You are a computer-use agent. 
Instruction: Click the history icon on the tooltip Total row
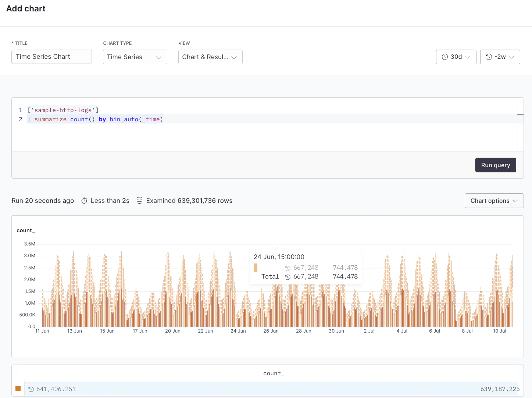coord(288,276)
